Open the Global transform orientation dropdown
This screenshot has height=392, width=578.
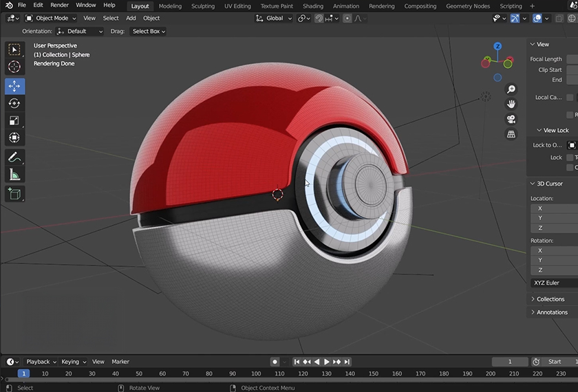pyautogui.click(x=274, y=18)
